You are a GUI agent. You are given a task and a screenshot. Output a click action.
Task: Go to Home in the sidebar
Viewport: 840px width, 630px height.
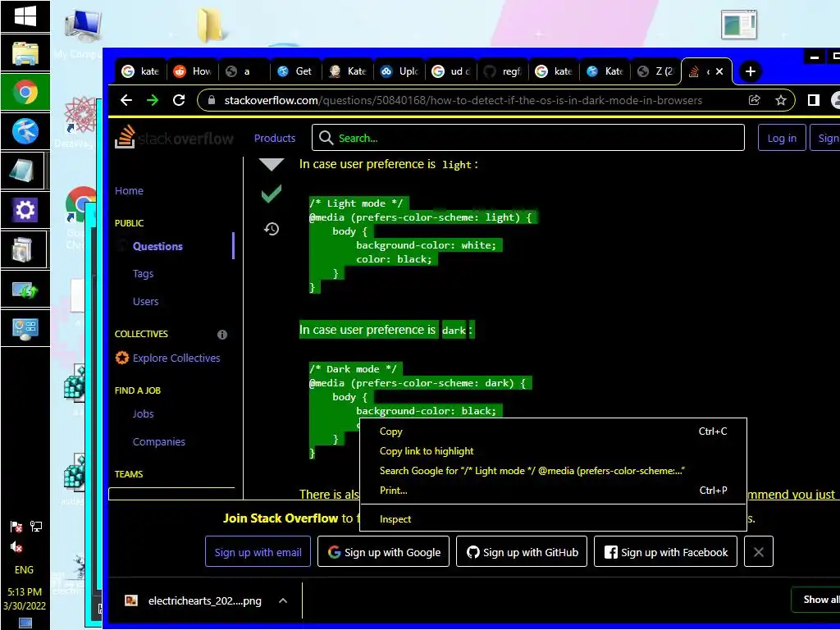(x=129, y=190)
